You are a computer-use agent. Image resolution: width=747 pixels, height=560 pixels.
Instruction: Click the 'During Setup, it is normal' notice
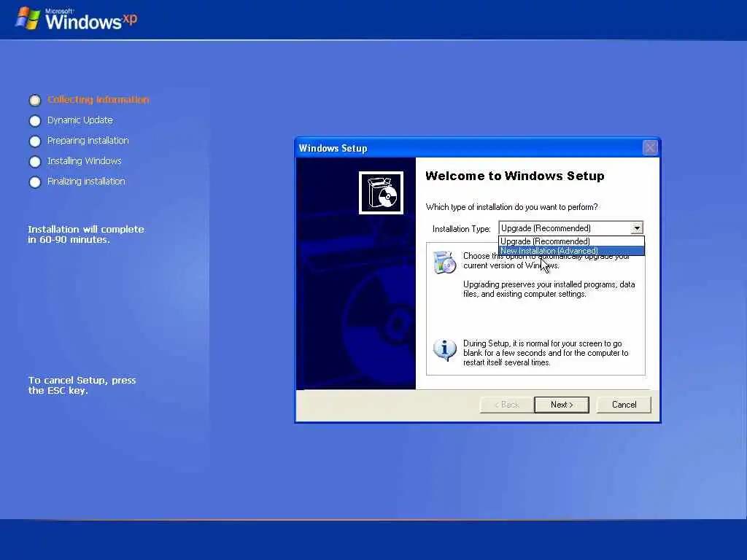tap(546, 353)
